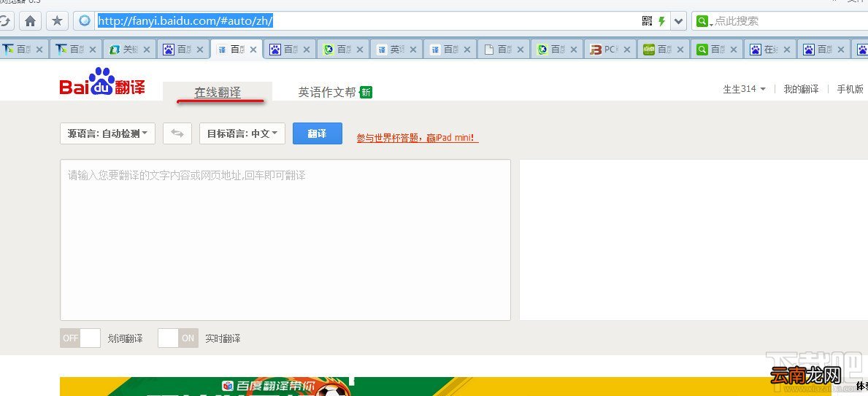Image resolution: width=868 pixels, height=396 pixels.
Task: Click the Baidu 翻译 logo
Action: click(102, 82)
